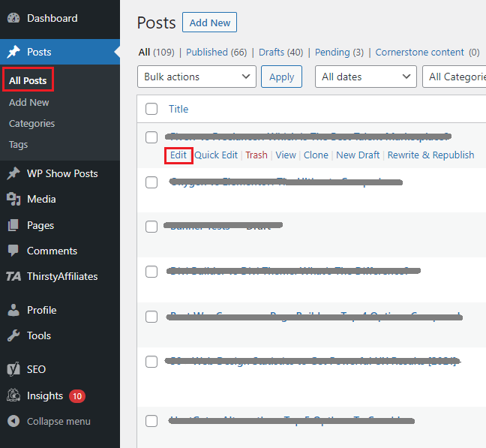Select All Posts submenu item
Screen dimensions: 486x448
coord(28,80)
